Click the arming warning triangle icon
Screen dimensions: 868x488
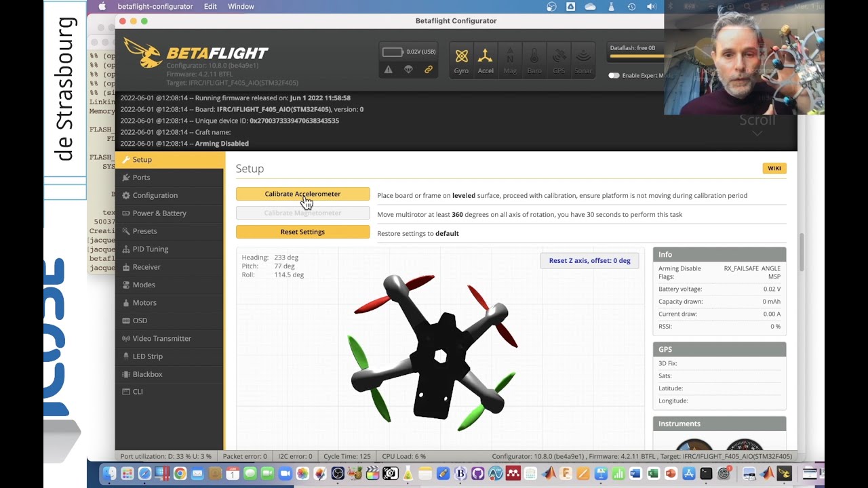[389, 70]
